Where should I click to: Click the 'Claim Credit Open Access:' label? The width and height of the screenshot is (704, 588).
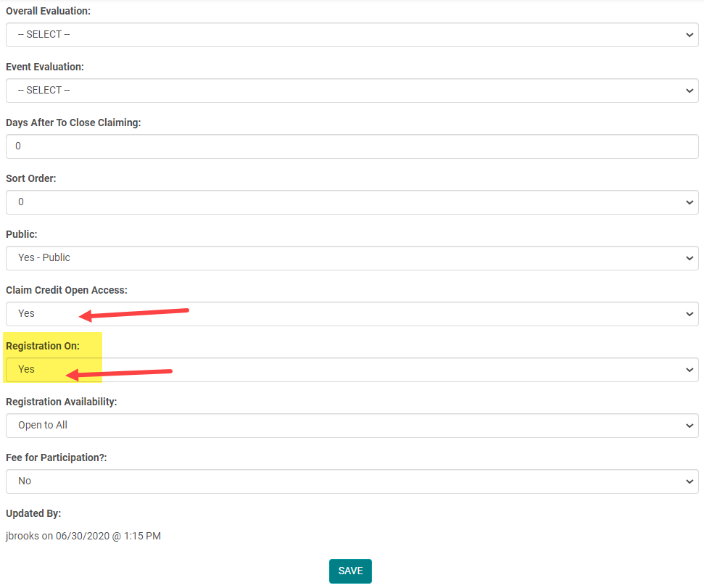point(67,290)
